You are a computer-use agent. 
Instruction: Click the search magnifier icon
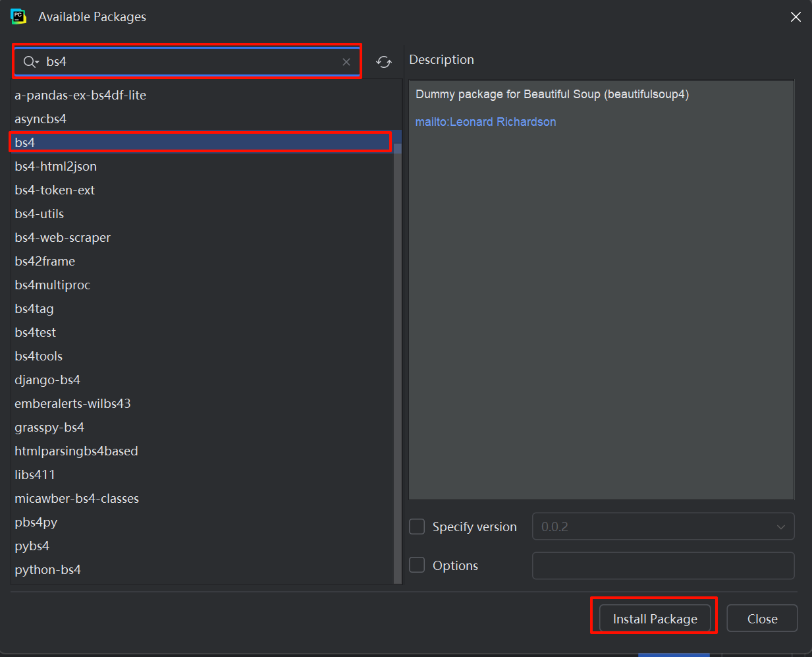30,61
